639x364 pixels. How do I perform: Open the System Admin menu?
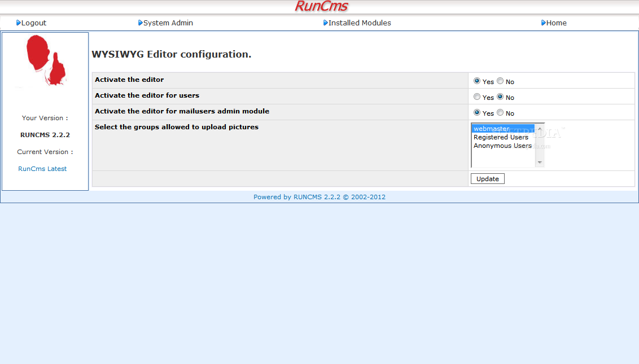tap(168, 23)
